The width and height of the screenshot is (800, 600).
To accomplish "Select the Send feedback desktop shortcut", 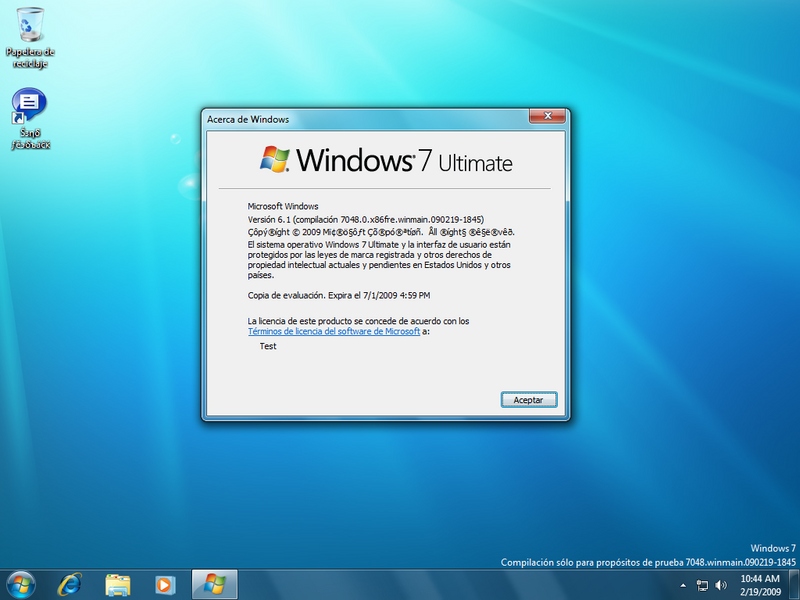I will point(30,118).
